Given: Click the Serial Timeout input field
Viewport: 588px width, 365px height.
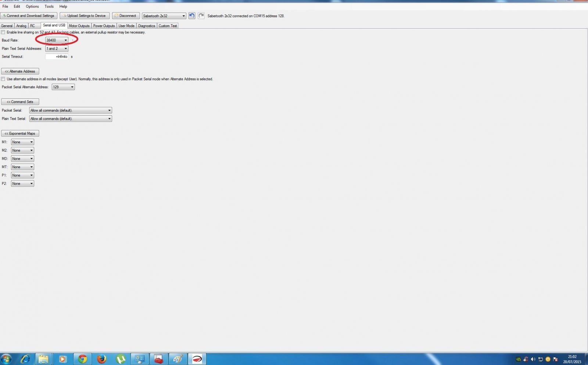Looking at the screenshot, I should pyautogui.click(x=57, y=57).
